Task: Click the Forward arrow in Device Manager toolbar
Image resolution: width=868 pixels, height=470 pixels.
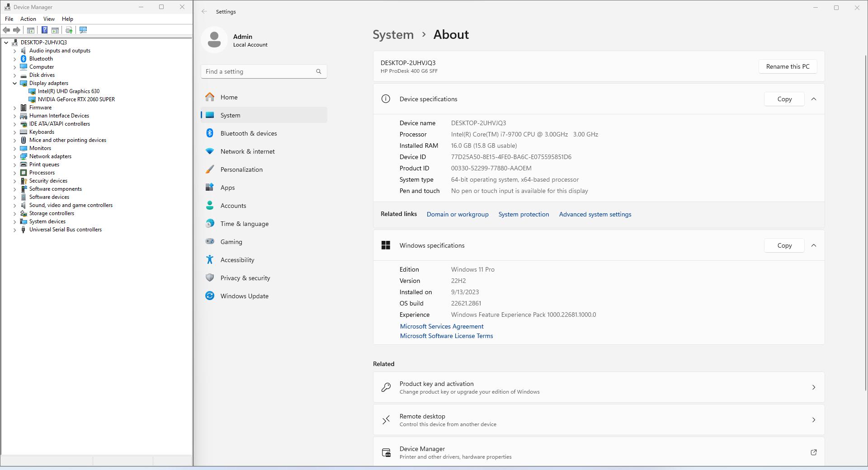Action: click(x=17, y=30)
